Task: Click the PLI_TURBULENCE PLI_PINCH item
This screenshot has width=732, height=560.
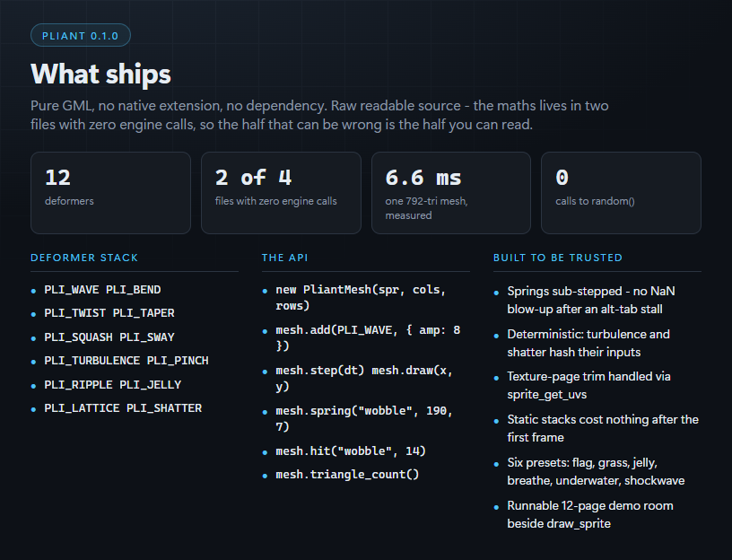Action: tap(126, 361)
